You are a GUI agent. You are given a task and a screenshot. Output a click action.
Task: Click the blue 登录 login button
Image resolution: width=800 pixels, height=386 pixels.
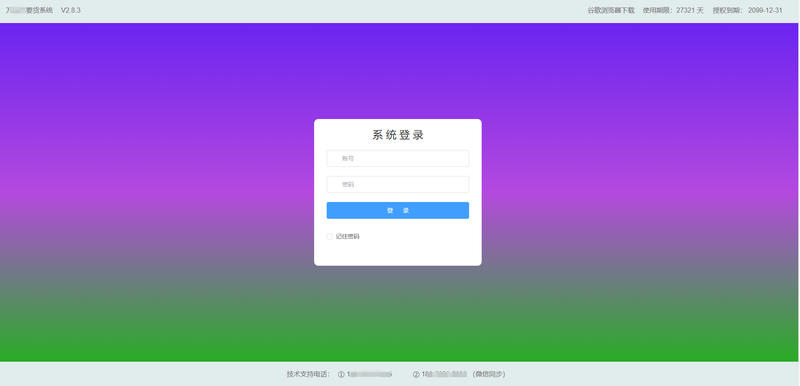[x=397, y=211]
